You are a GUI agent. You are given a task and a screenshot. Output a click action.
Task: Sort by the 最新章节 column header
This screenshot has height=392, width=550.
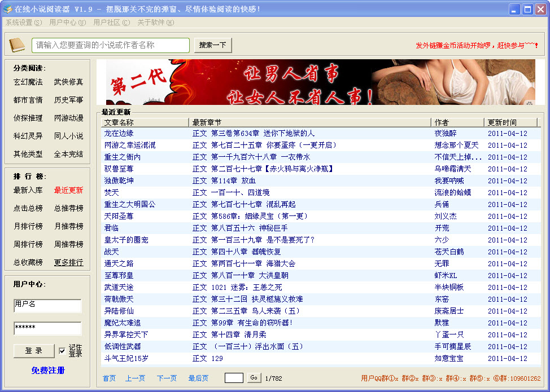tap(310, 122)
